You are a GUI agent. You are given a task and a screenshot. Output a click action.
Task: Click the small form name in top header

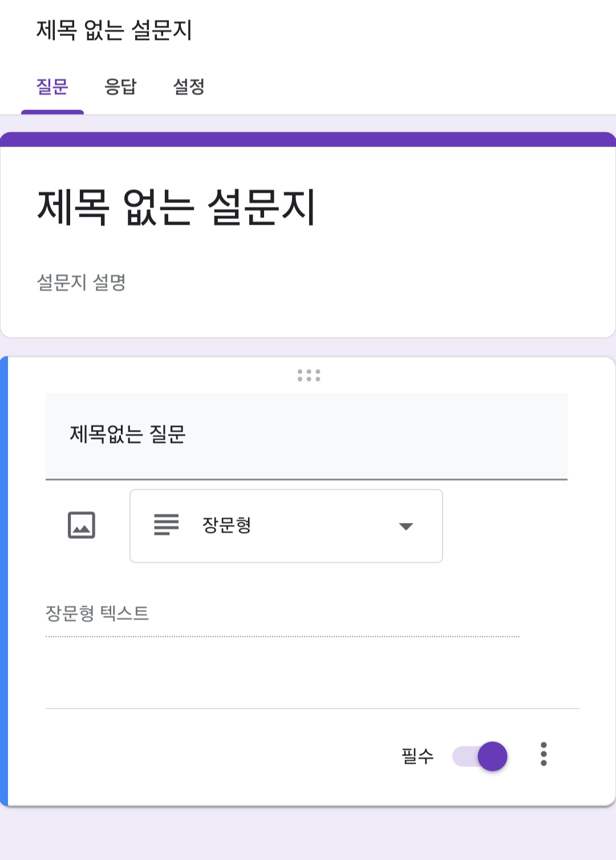[114, 30]
